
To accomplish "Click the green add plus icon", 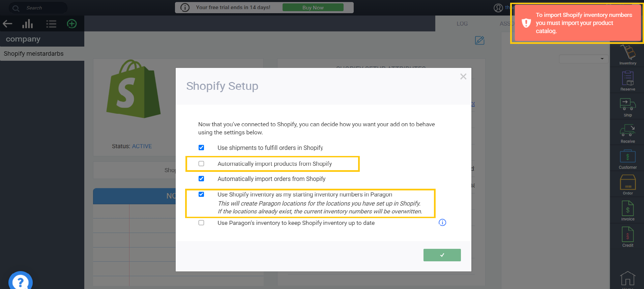I will pos(72,24).
